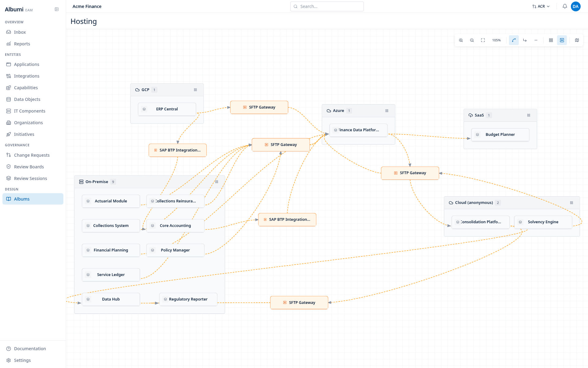
Task: Click the IT Components icon
Action: [9, 111]
